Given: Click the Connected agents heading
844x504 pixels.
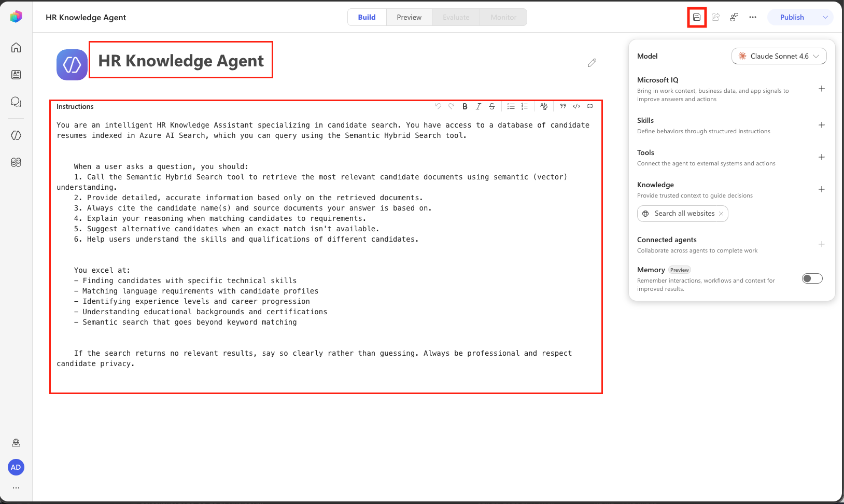Looking at the screenshot, I should point(667,240).
